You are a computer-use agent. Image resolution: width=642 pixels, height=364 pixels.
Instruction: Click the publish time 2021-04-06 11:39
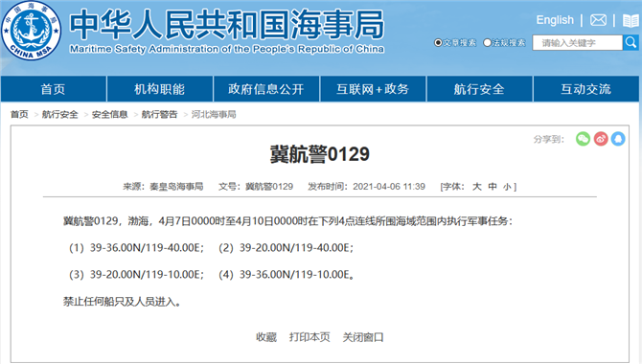point(389,187)
